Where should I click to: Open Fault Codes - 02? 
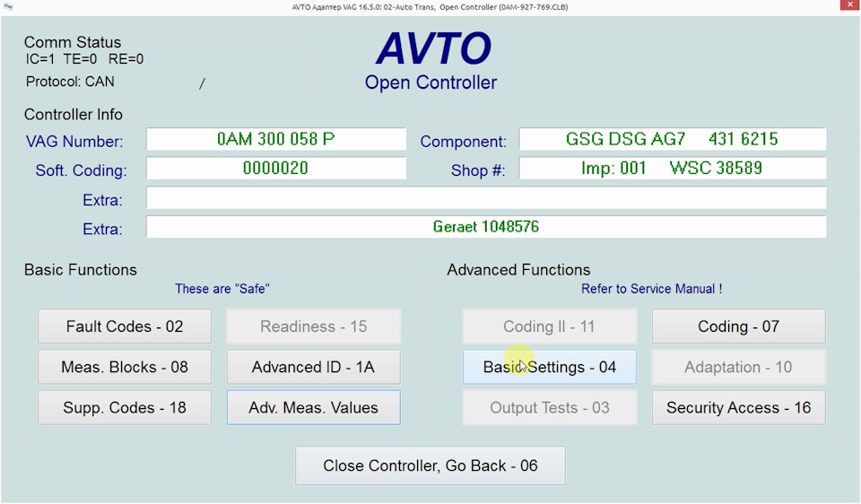(124, 326)
